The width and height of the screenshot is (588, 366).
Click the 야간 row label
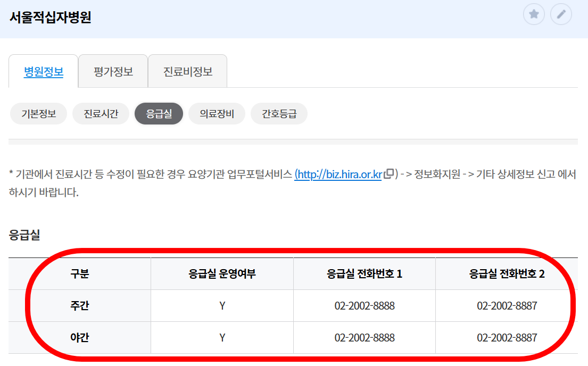tap(79, 337)
